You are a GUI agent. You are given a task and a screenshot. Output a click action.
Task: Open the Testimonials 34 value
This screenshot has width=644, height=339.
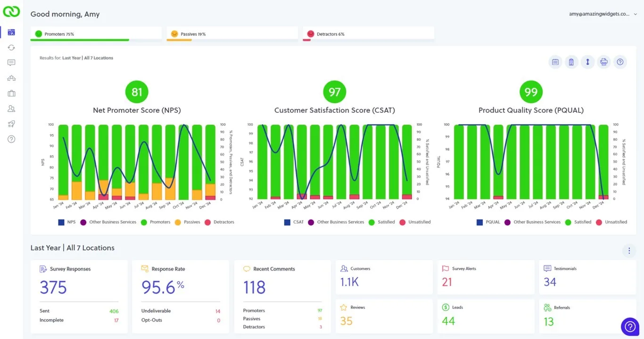pyautogui.click(x=550, y=282)
